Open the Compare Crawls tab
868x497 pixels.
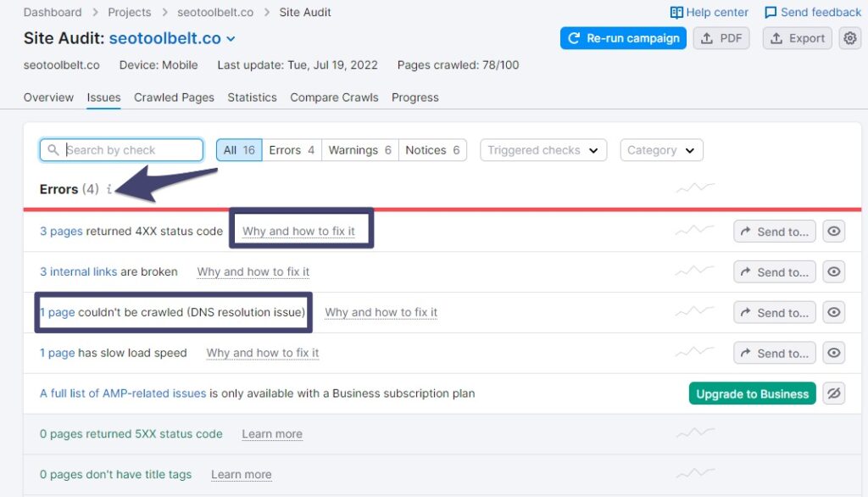click(334, 98)
